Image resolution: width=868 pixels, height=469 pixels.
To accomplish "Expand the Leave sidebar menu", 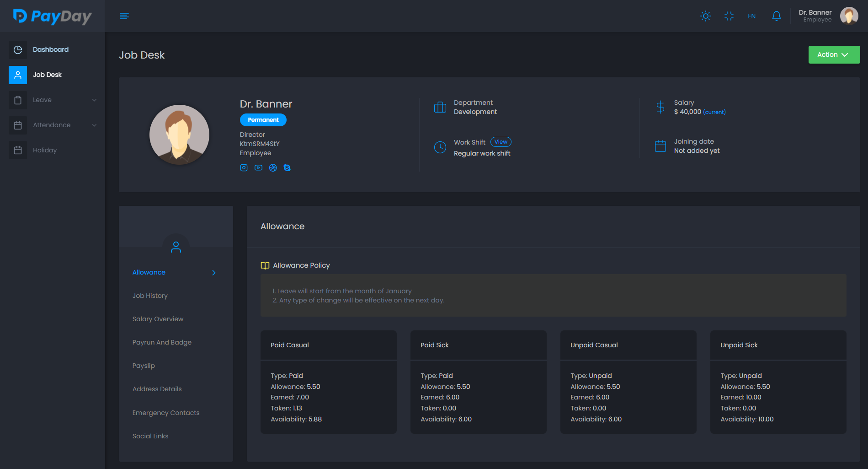I will pyautogui.click(x=53, y=100).
